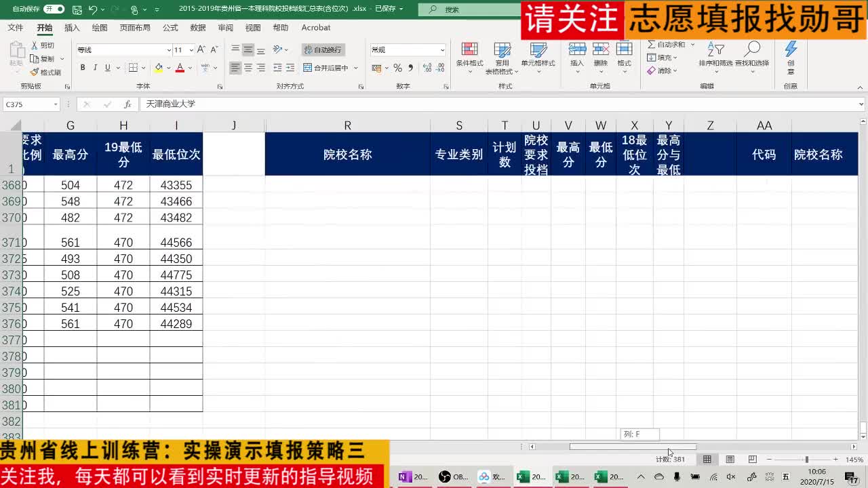Switch to the 公式 (Formulas) tab
Viewport: 868px width, 488px height.
click(170, 28)
